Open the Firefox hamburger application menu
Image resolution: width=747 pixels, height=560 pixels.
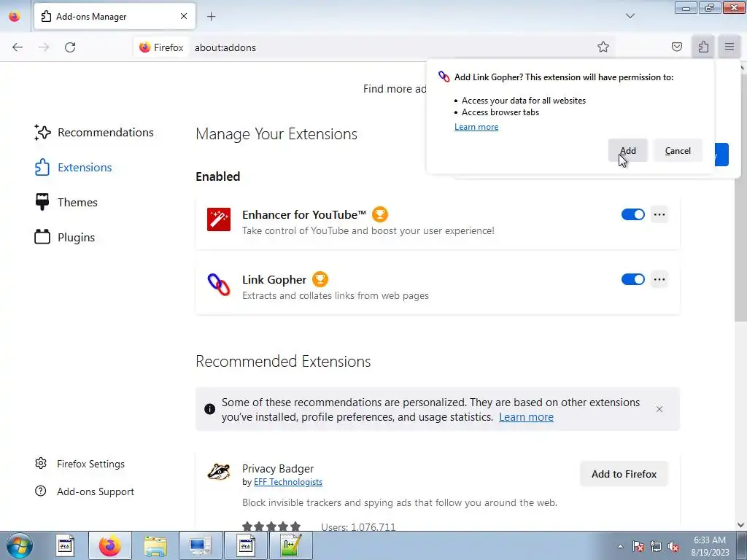point(729,47)
